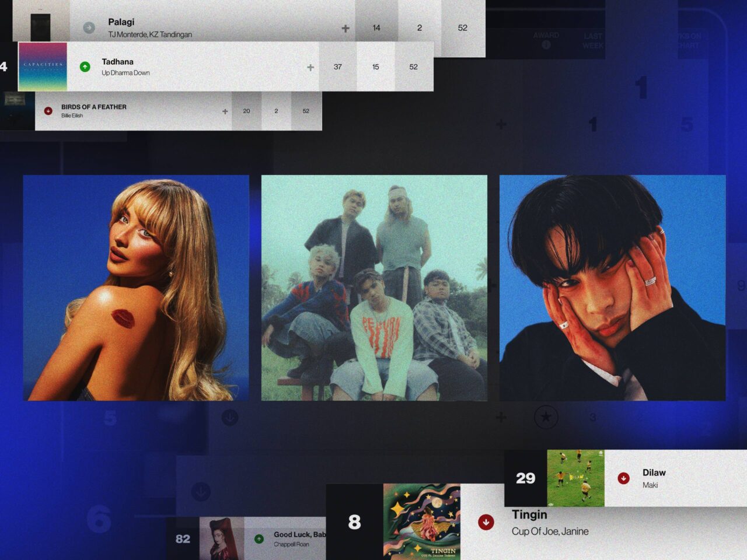Expand Tadhana chart details via plus
The image size is (747, 560).
310,68
